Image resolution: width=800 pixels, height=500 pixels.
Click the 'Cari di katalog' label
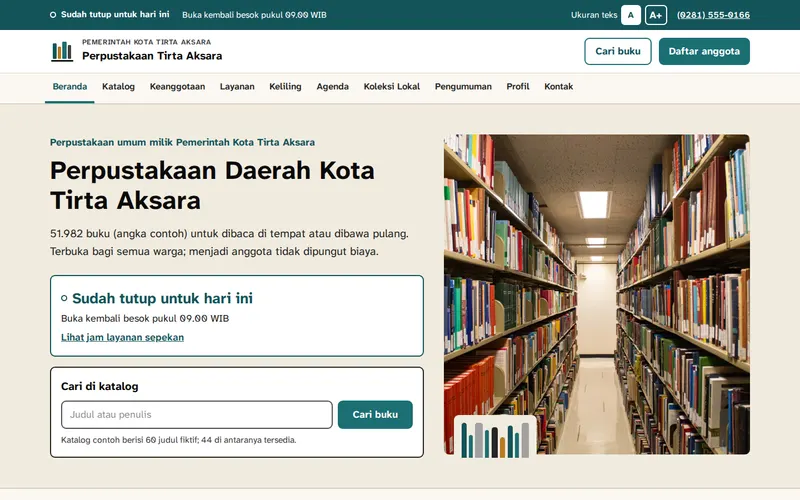point(99,386)
